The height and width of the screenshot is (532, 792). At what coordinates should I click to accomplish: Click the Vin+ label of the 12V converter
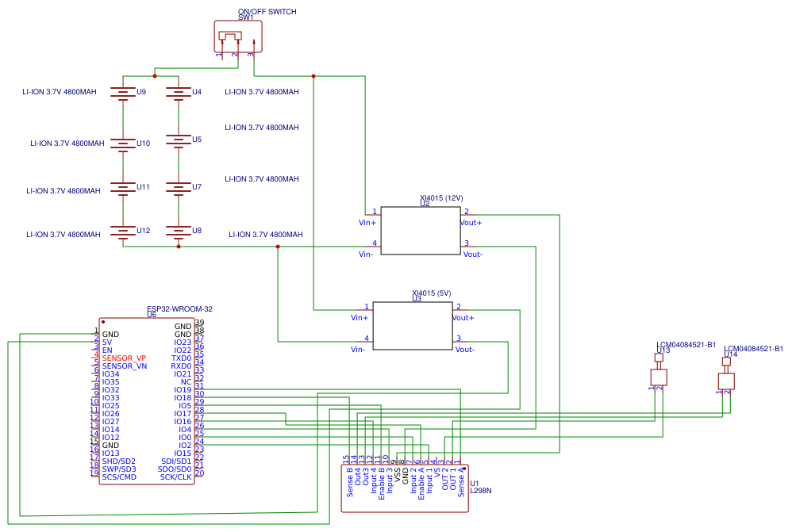click(367, 223)
